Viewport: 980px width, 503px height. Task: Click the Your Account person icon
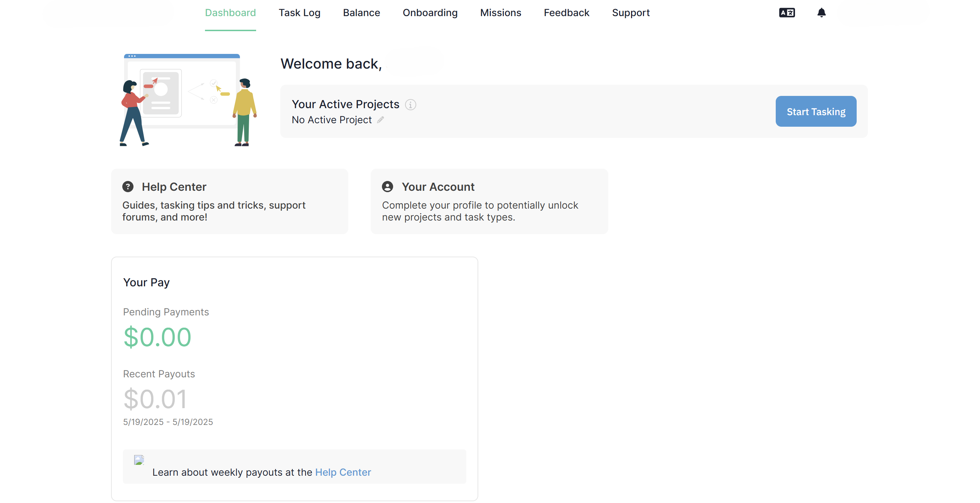(387, 187)
